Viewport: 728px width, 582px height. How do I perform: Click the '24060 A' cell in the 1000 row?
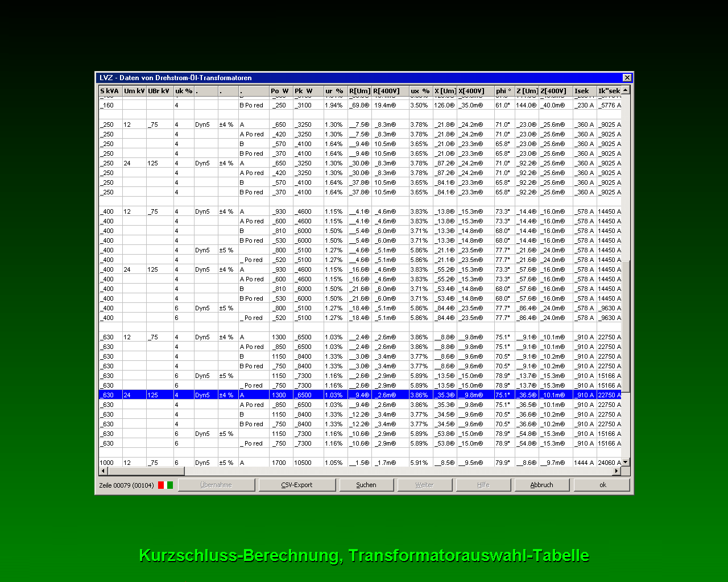[609, 463]
